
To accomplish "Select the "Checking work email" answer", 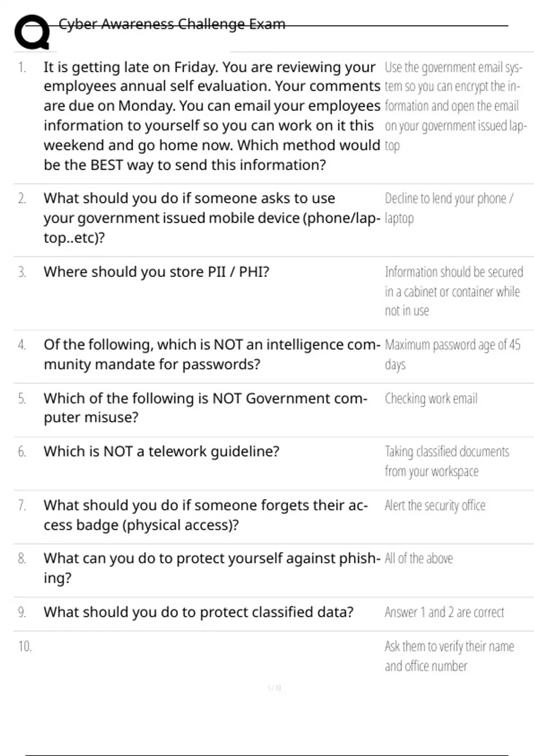I will pyautogui.click(x=431, y=398).
